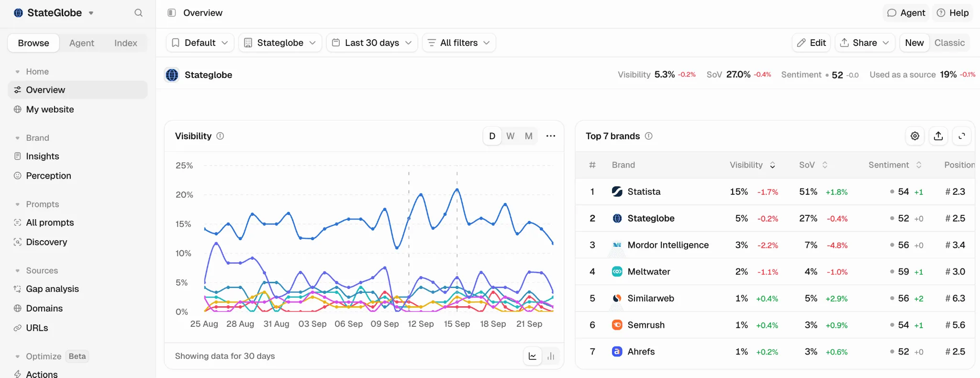Click the Statista brand logo
This screenshot has height=378, width=980.
pyautogui.click(x=617, y=191)
